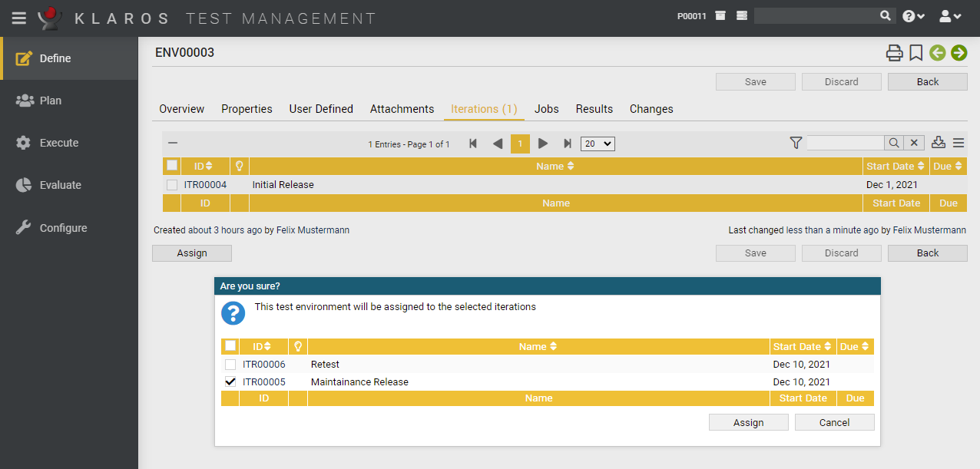The image size is (980, 469).
Task: Go to previous environment with green left arrow
Action: (937, 52)
